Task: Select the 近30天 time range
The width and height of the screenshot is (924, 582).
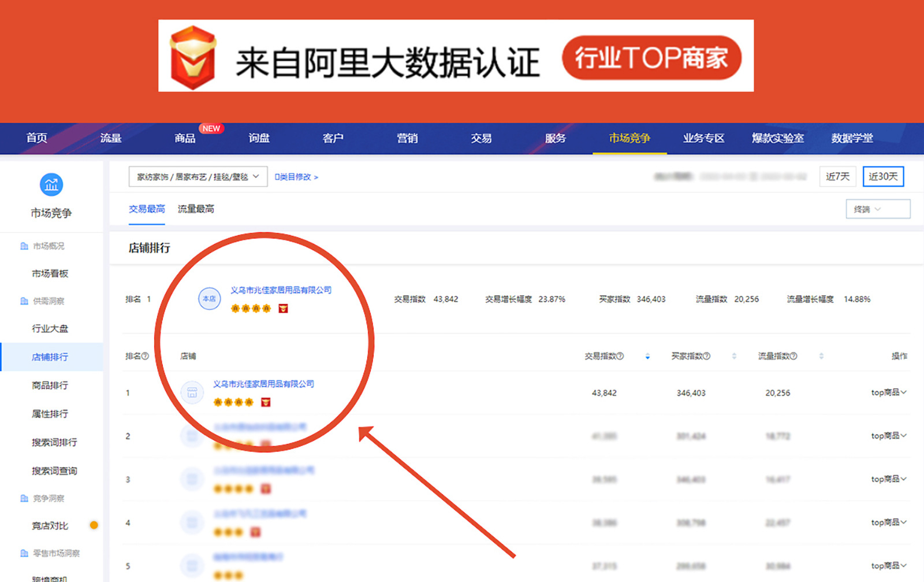Action: [883, 177]
